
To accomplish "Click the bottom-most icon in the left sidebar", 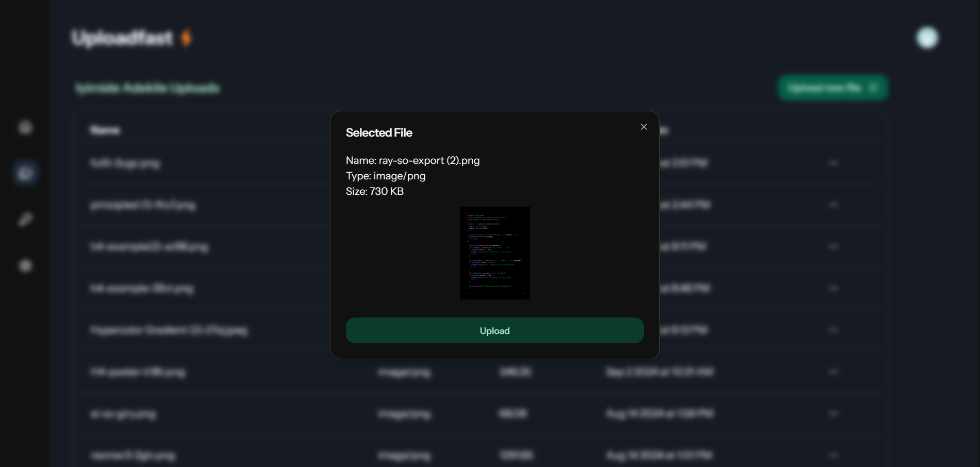I will pyautogui.click(x=25, y=265).
